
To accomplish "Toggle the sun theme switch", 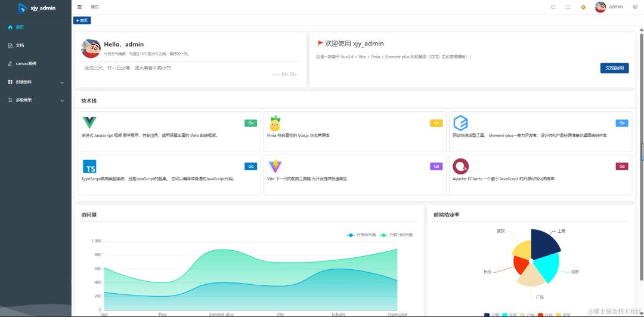I will click(x=583, y=7).
